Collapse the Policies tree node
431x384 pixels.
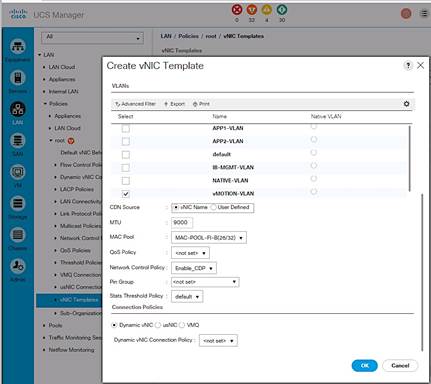click(45, 104)
